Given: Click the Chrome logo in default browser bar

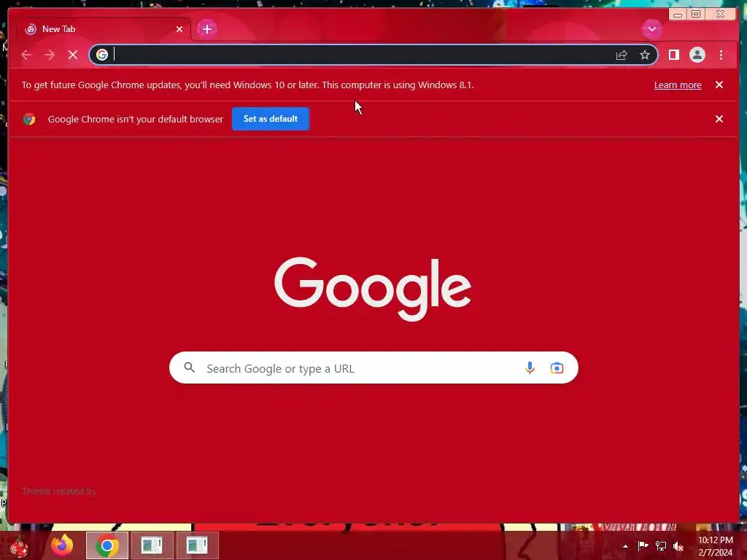Looking at the screenshot, I should pos(29,119).
